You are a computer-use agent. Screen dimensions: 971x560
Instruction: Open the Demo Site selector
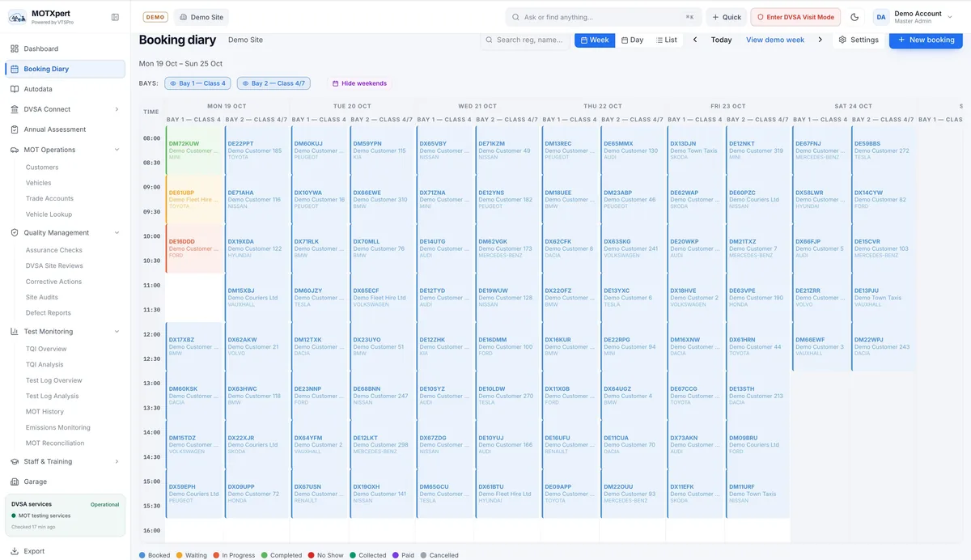point(201,17)
